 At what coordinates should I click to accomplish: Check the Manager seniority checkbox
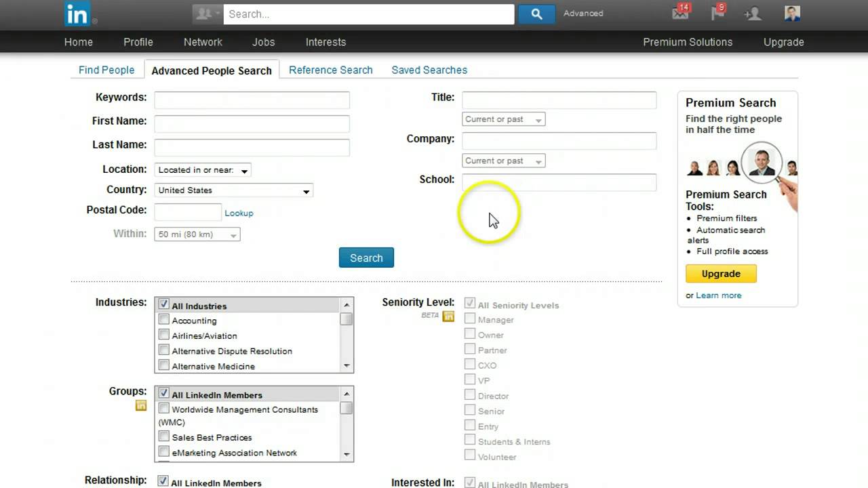point(470,318)
